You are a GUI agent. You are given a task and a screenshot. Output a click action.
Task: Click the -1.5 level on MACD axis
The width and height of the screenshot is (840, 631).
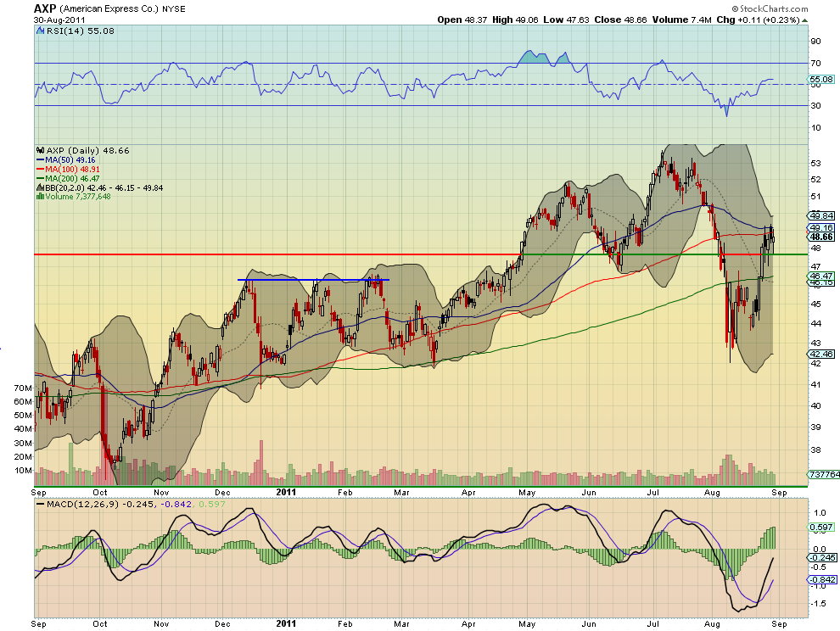pyautogui.click(x=818, y=604)
